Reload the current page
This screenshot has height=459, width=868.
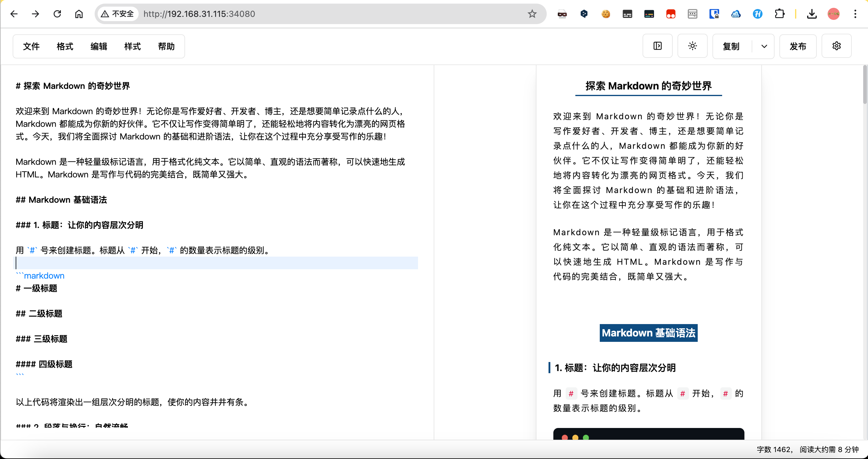(x=57, y=14)
